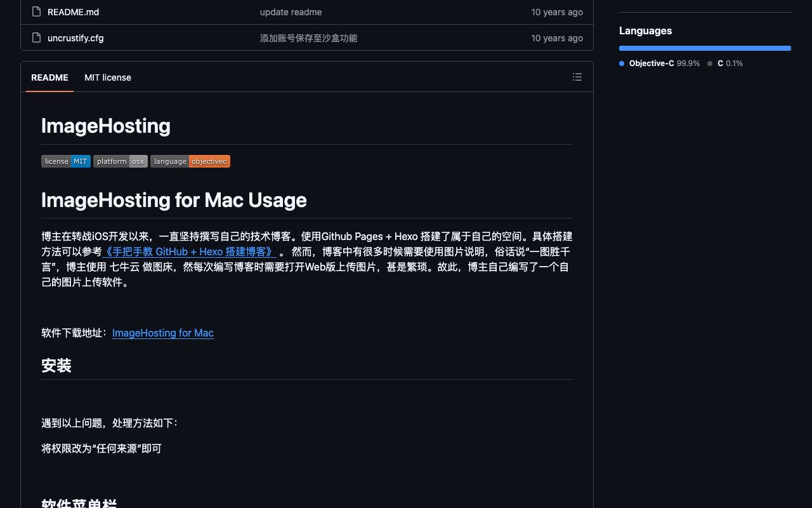Click the gray C language color dot
The image size is (812, 508).
(710, 63)
